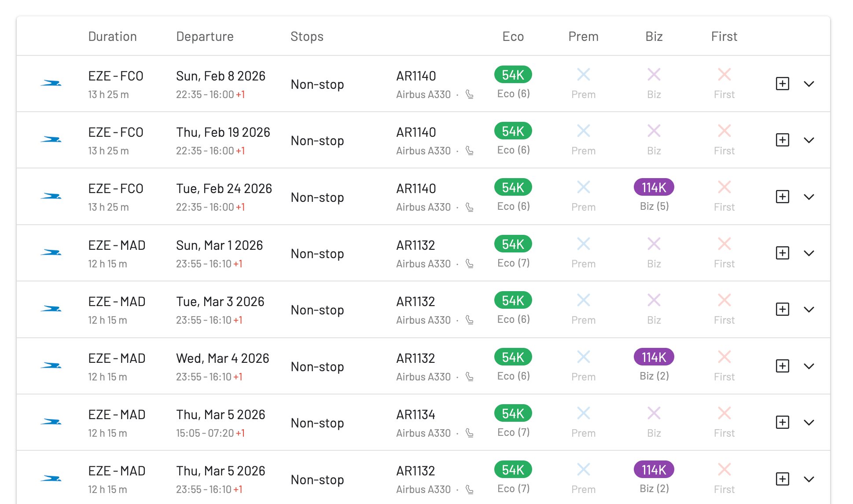Click the Eco column header

(x=512, y=37)
